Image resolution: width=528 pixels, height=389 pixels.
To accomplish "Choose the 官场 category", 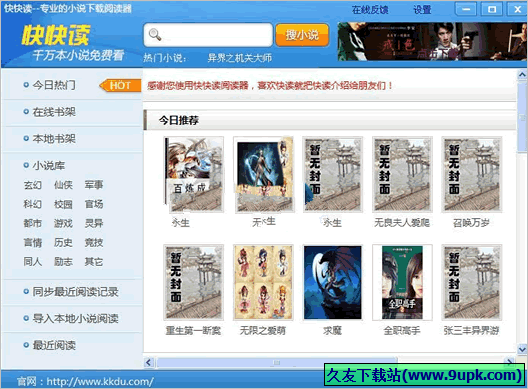I will (x=94, y=204).
